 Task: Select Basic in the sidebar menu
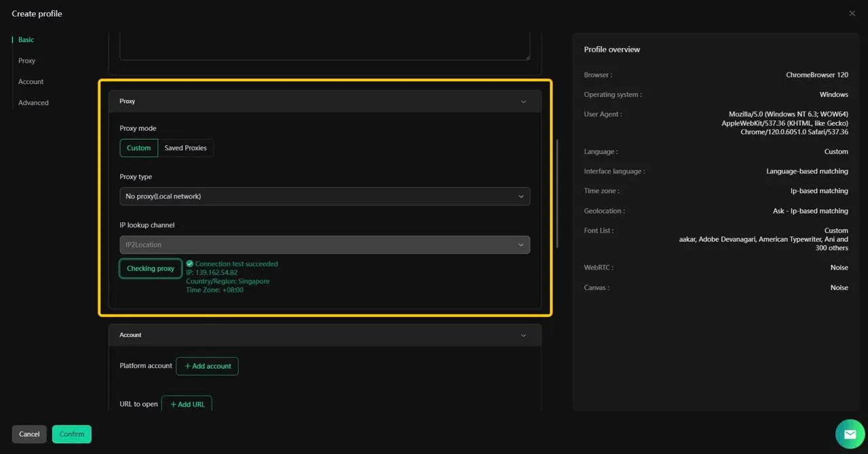tap(25, 39)
